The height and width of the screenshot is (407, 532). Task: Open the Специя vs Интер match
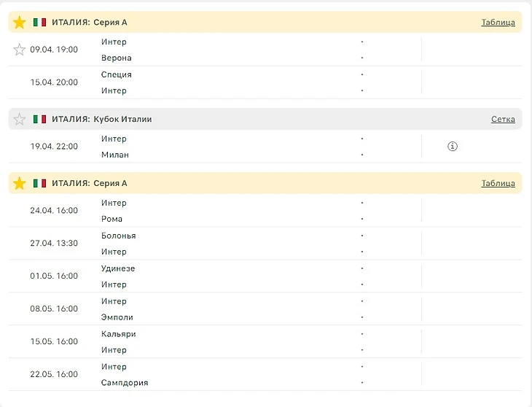[219, 82]
